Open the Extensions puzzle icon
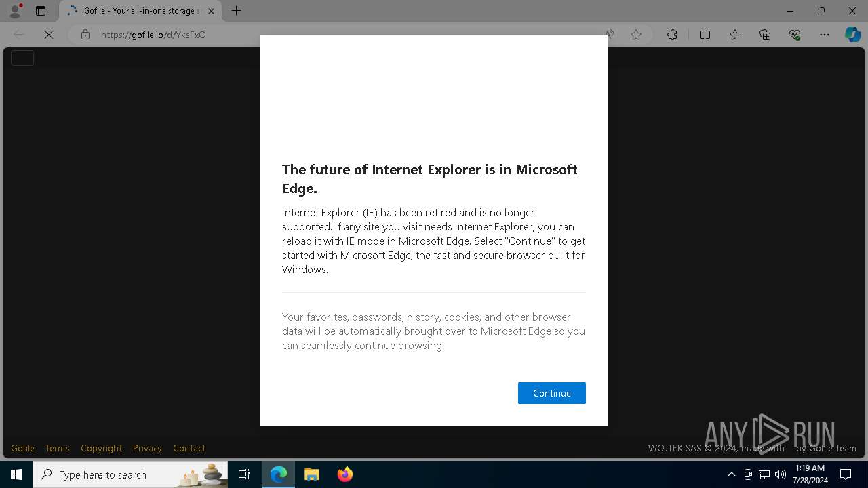Image resolution: width=868 pixels, height=488 pixels. pos(672,35)
